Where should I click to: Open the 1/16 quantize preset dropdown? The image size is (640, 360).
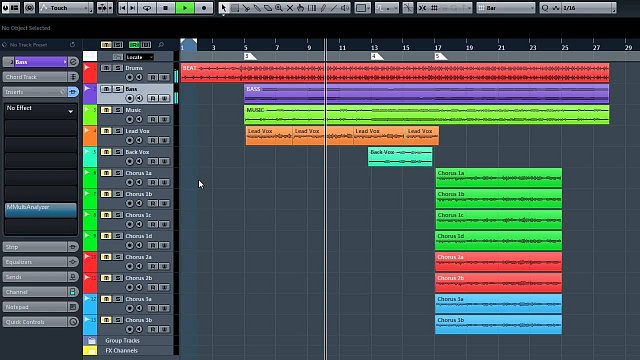tap(588, 8)
